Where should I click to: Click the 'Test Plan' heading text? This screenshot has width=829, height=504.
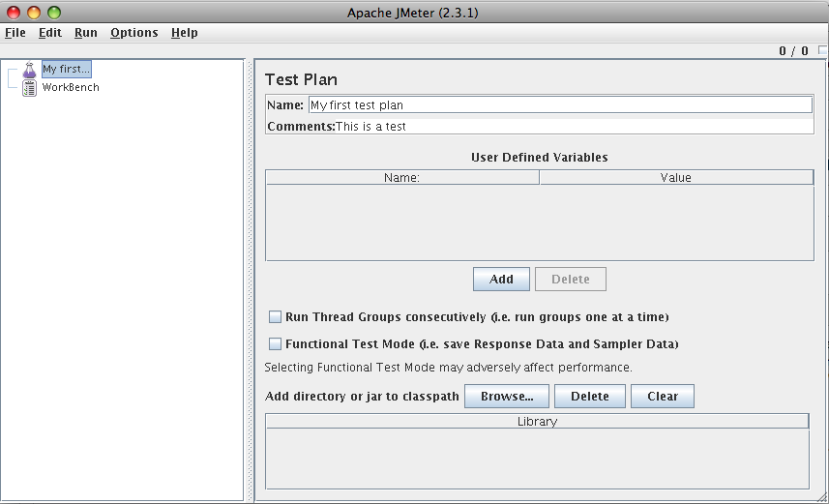[x=301, y=80]
